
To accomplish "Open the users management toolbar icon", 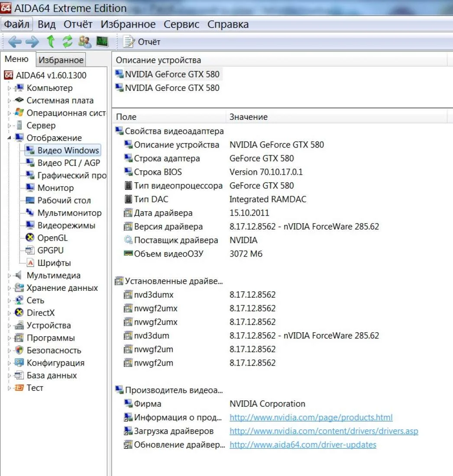I will [x=84, y=42].
